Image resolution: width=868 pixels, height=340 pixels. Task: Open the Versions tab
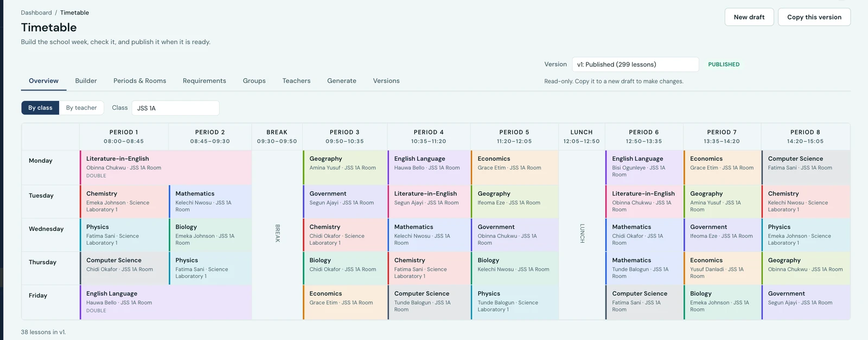pos(386,81)
